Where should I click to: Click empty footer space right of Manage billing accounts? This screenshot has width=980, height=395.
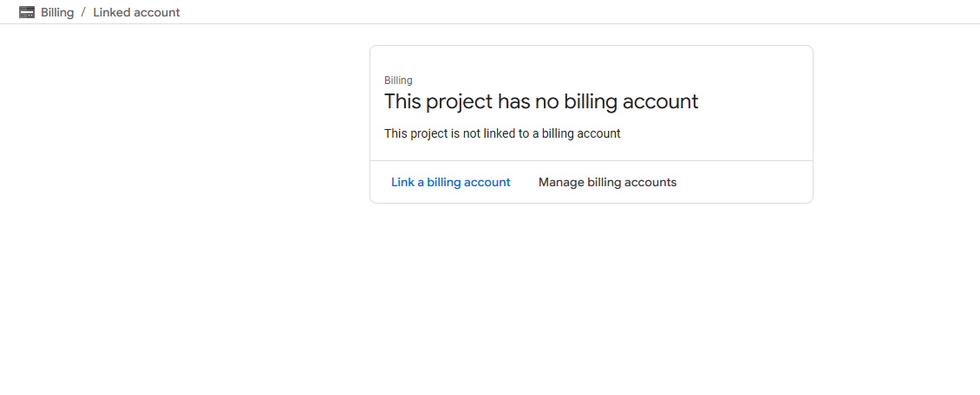744,182
